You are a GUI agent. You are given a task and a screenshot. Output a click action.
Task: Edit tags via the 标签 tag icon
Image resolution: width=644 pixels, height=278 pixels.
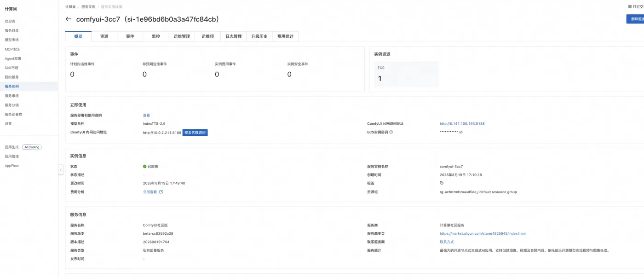[442, 183]
